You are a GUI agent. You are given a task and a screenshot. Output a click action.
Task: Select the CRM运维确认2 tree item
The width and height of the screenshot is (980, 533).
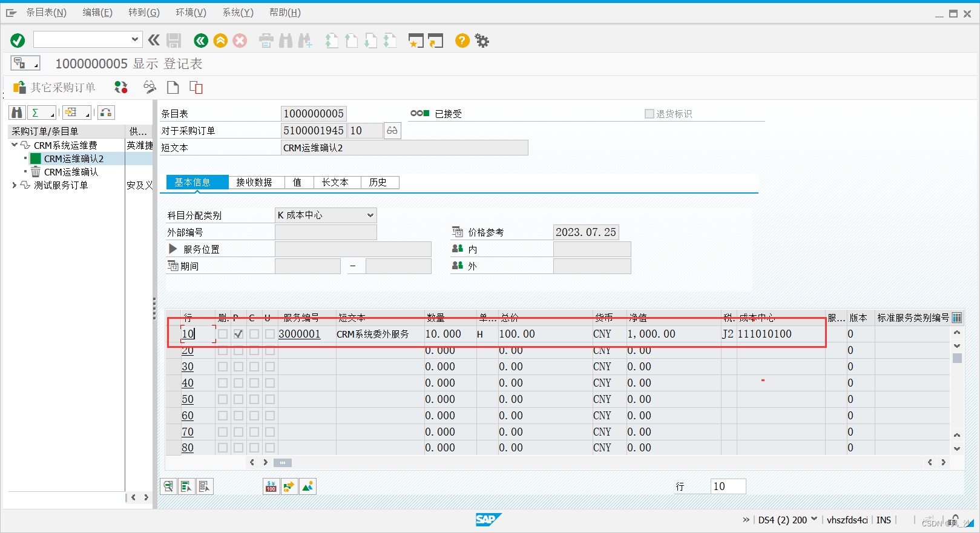click(73, 159)
